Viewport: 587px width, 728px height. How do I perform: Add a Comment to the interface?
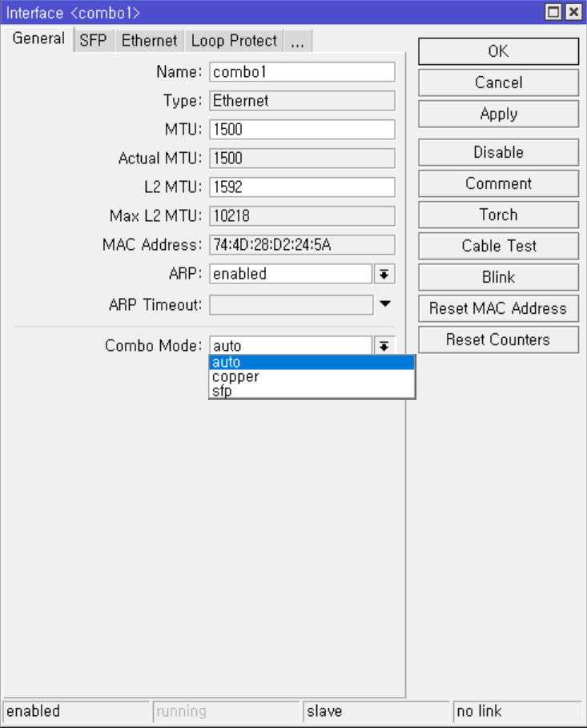pyautogui.click(x=498, y=183)
